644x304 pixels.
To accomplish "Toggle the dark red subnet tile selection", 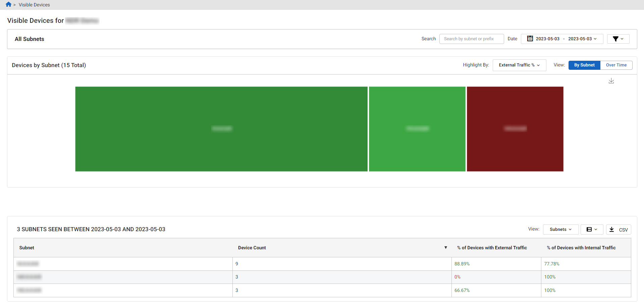I will coord(515,129).
